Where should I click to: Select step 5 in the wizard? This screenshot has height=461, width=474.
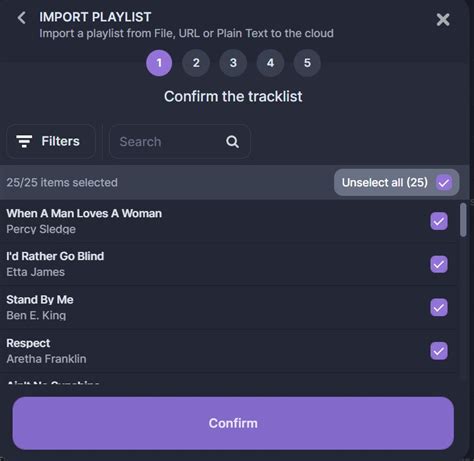click(x=307, y=63)
